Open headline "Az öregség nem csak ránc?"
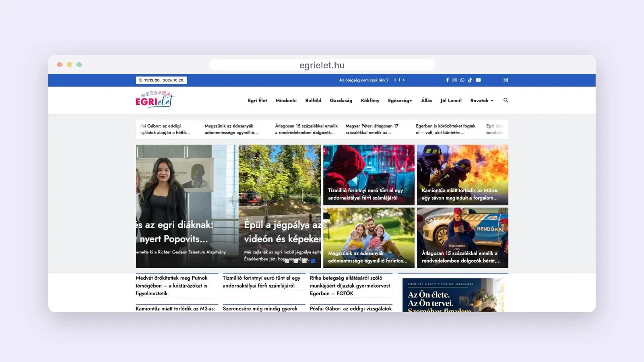 [x=364, y=80]
